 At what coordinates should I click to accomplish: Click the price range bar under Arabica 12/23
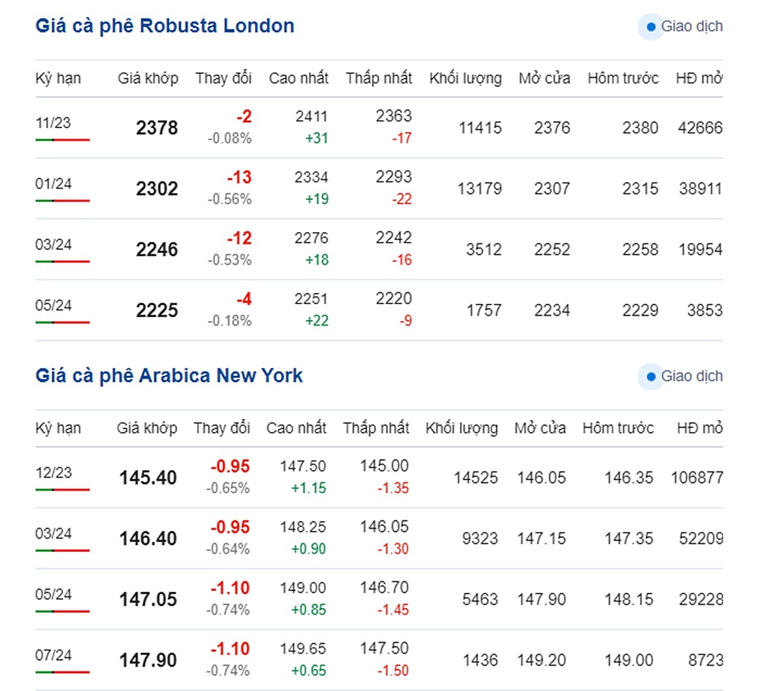pyautogui.click(x=62, y=490)
